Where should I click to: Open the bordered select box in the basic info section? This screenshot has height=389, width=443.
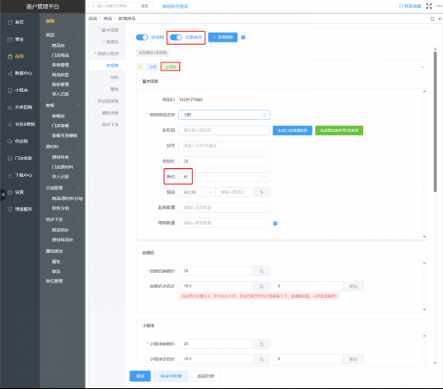[224, 115]
